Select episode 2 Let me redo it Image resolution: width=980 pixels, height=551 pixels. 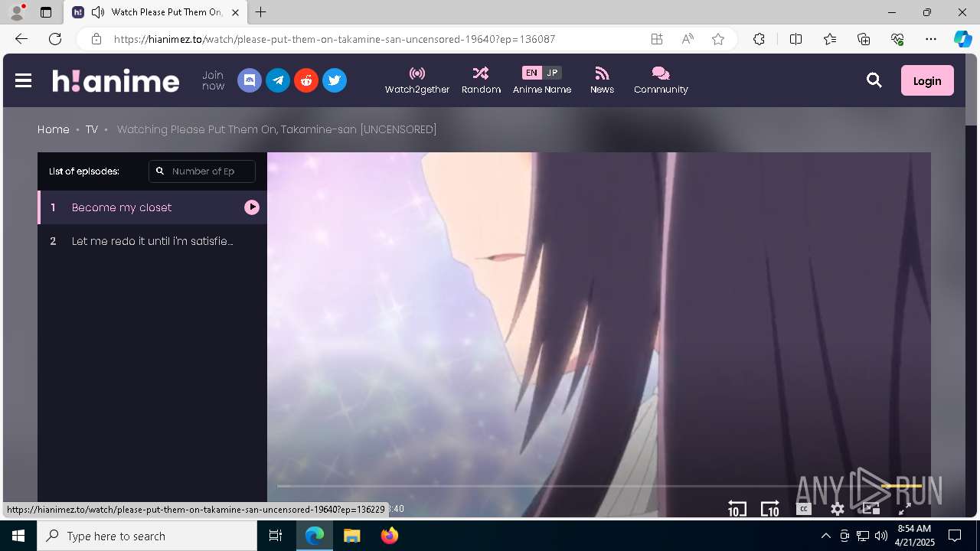point(152,241)
